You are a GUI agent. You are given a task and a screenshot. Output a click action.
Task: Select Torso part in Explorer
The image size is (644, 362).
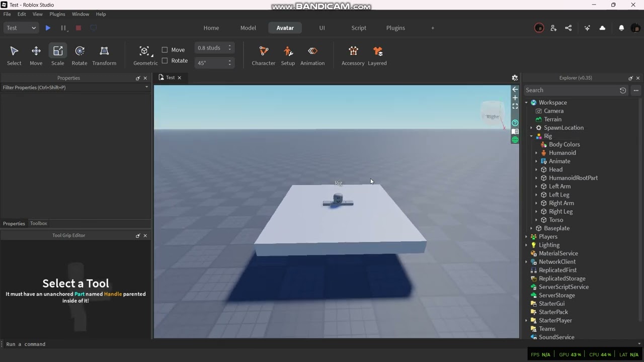tap(556, 220)
